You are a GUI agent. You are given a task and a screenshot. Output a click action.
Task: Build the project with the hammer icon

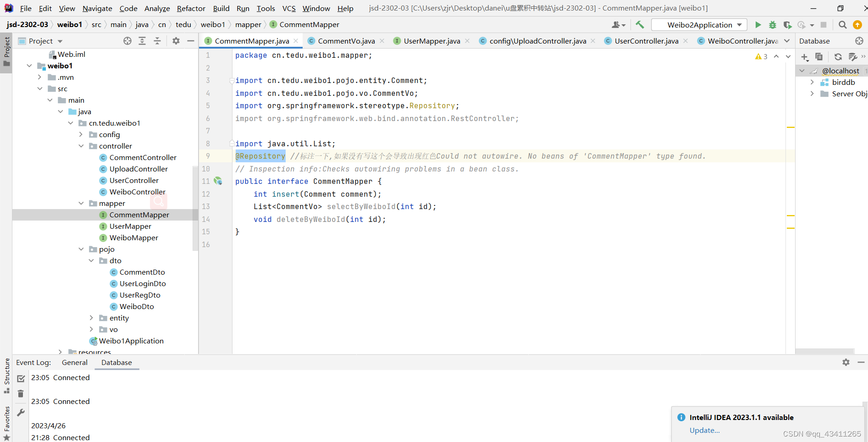640,24
